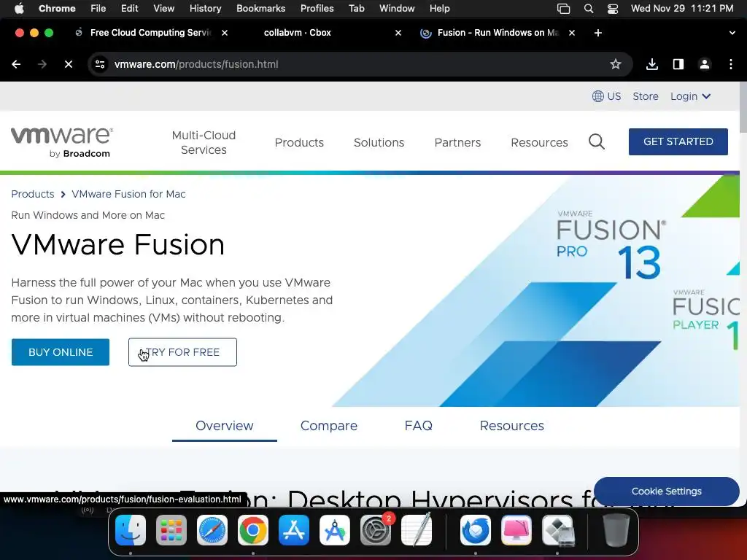Open Chrome downloads icon
747x560 pixels.
(x=651, y=64)
